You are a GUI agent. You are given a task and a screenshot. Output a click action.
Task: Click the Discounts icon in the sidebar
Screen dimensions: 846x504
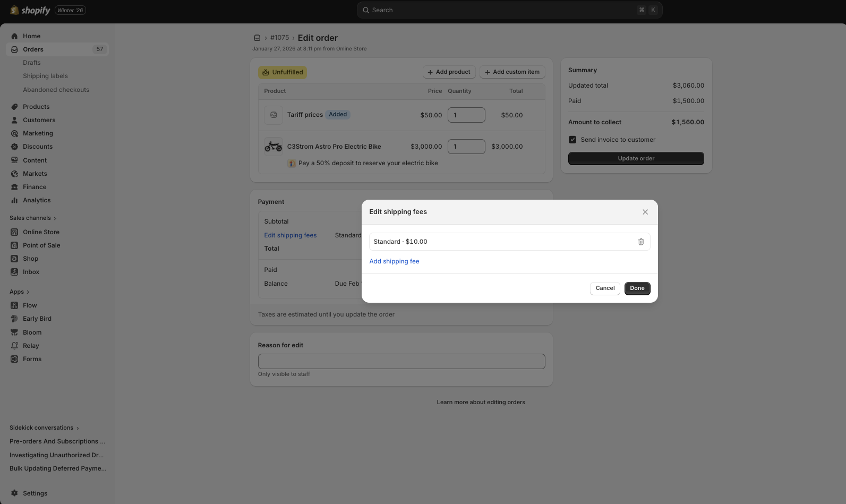coord(14,147)
